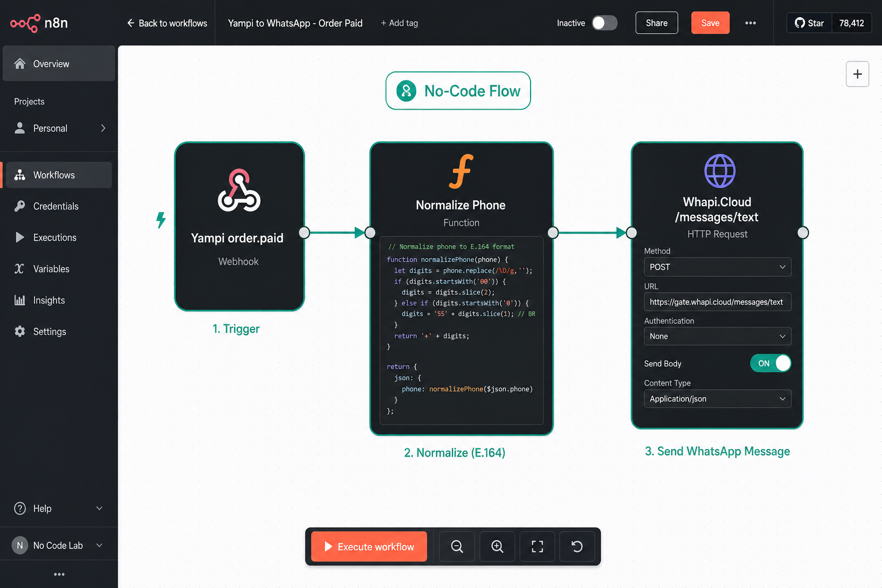This screenshot has width=882, height=588.
Task: Click the No-Code Flow green circle icon
Action: (x=407, y=91)
